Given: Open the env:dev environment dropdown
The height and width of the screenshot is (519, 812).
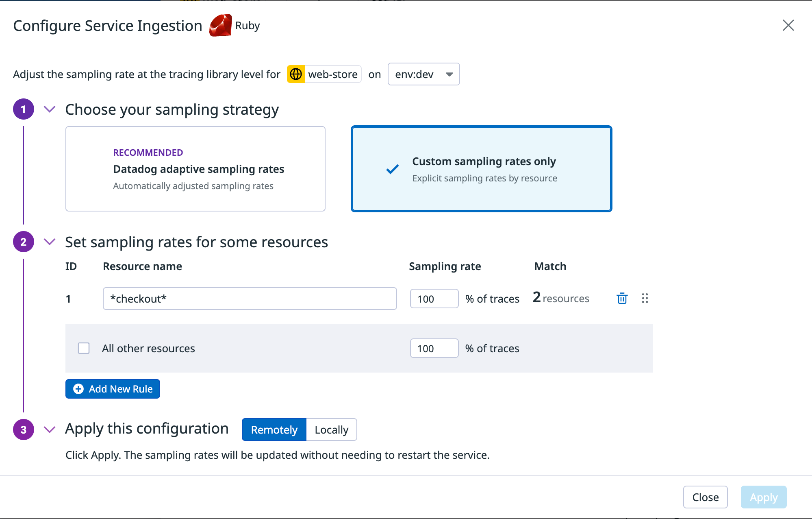Looking at the screenshot, I should click(423, 74).
